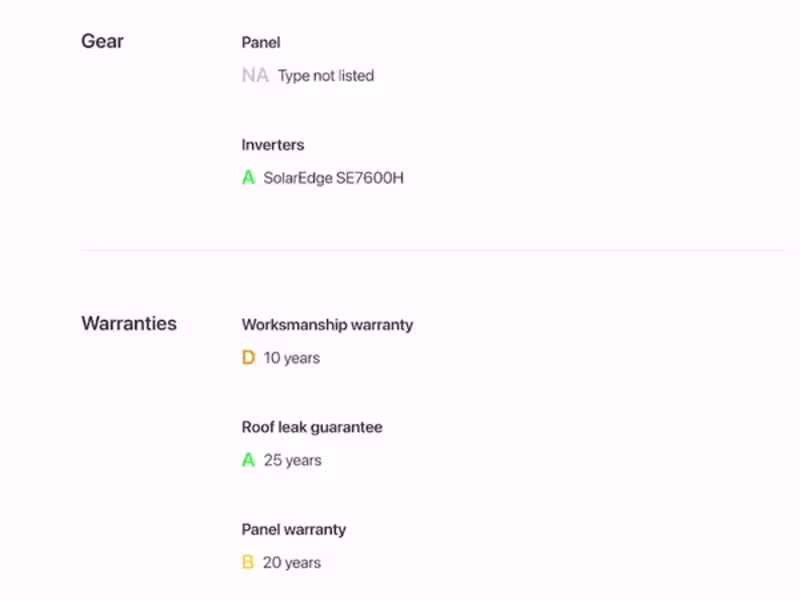800x600 pixels.
Task: Click the divider line between Gear and Warranties
Action: pos(434,250)
